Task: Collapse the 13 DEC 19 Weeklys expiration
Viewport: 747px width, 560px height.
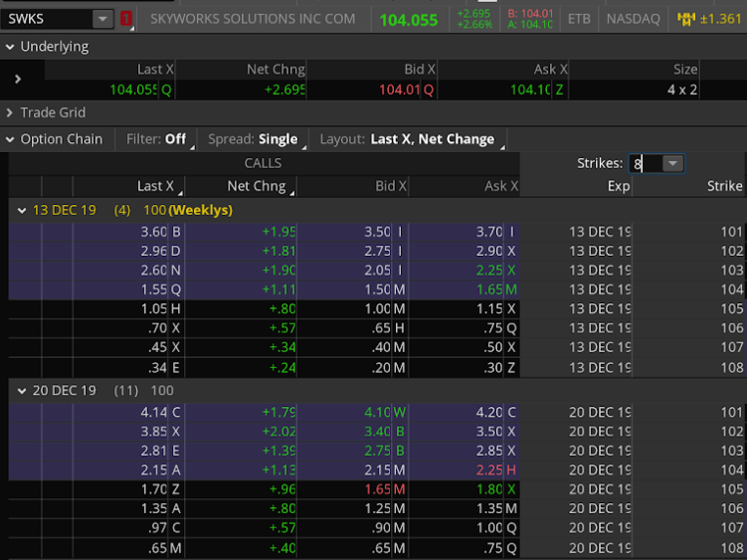Action: tap(22, 210)
